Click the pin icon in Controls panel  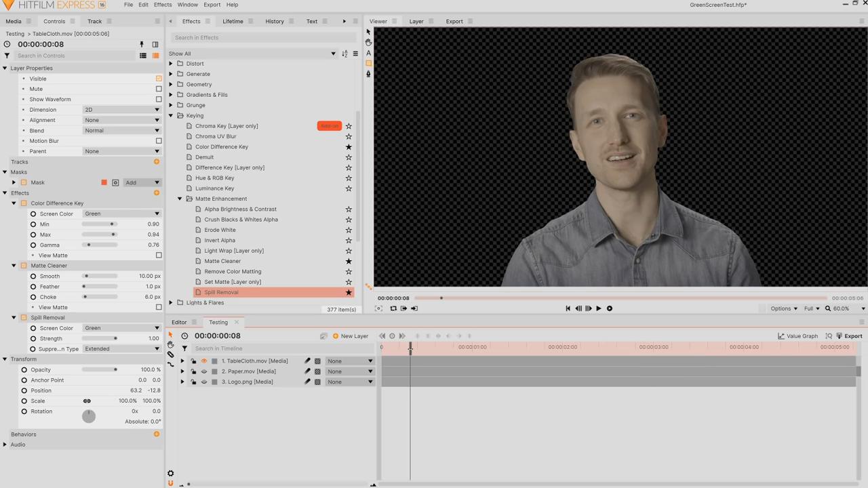pos(142,45)
